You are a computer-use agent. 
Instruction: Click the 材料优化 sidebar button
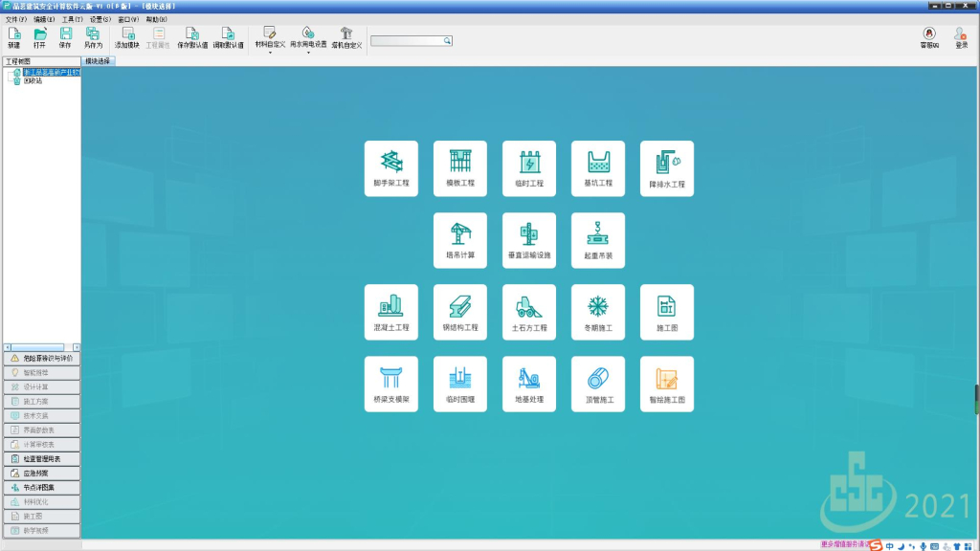[x=41, y=502]
